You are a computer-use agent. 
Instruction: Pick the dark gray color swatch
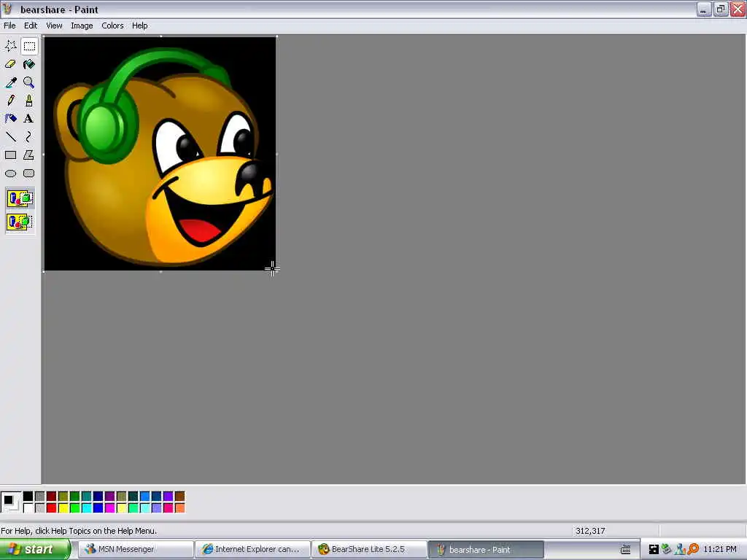39,497
